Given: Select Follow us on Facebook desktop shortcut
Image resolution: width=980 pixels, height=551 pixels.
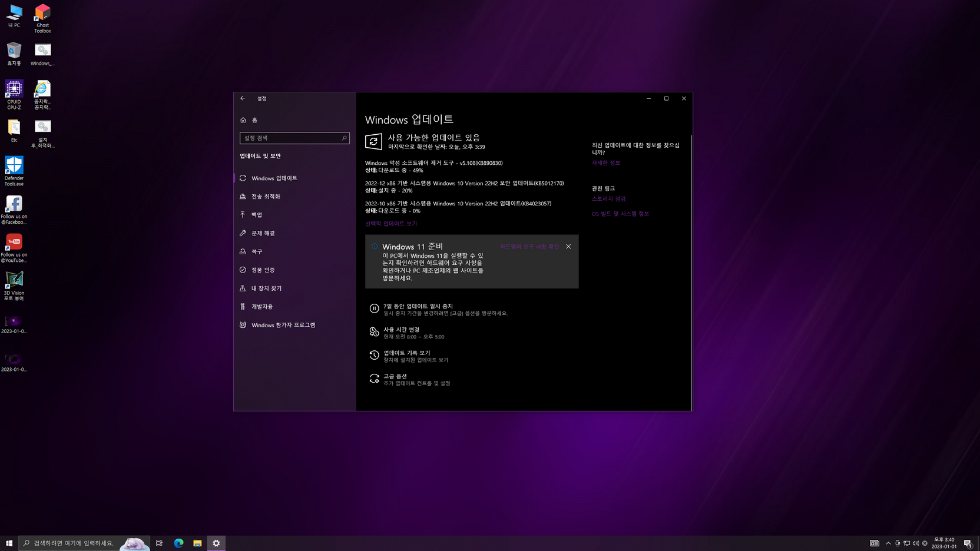Looking at the screenshot, I should click(x=14, y=210).
